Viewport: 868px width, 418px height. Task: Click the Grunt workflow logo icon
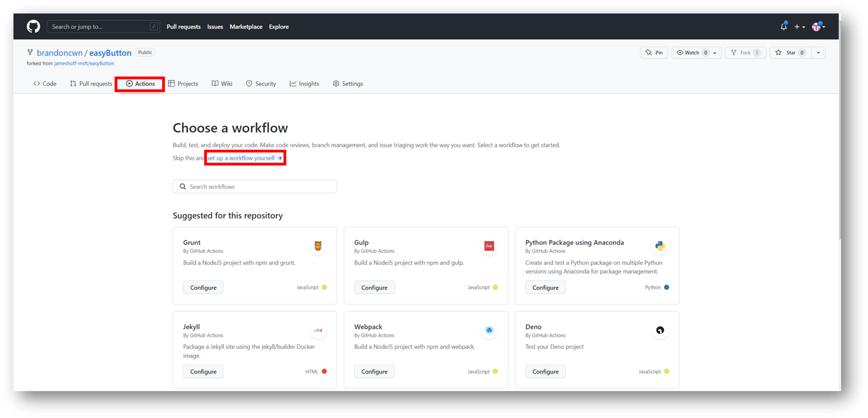pos(318,246)
